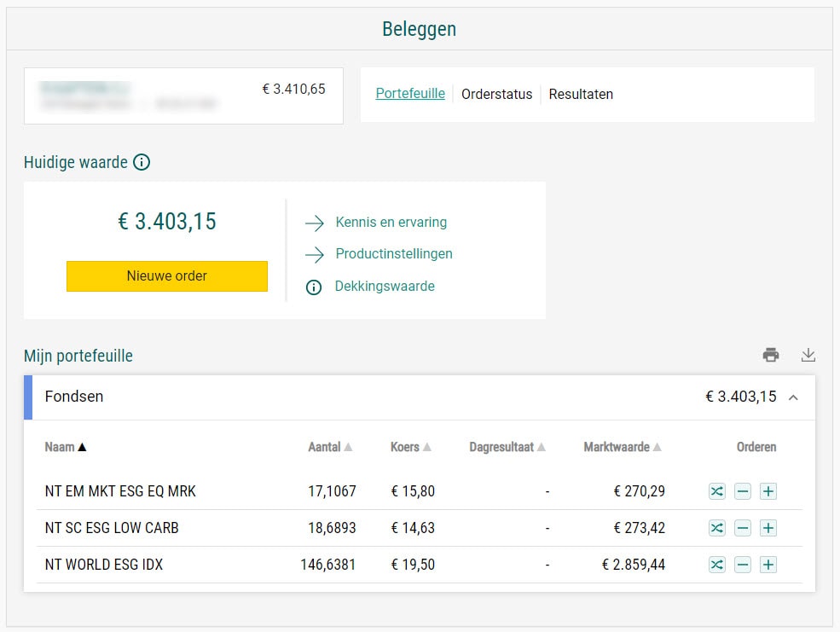
Task: Click plus (buy) icon for NT WORLD ESG IDX
Action: 768,565
